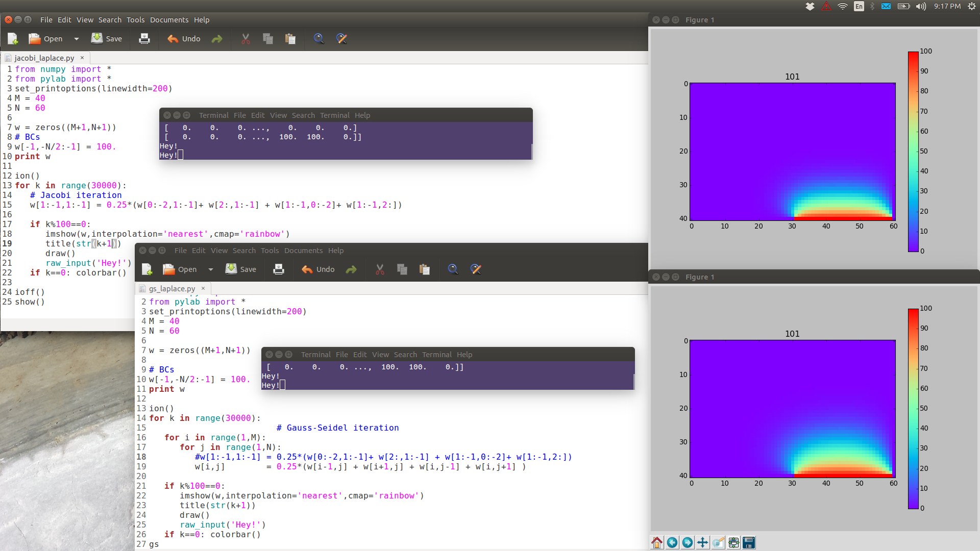Open Search menu in upper terminal window
The height and width of the screenshot is (551, 980).
click(x=303, y=115)
